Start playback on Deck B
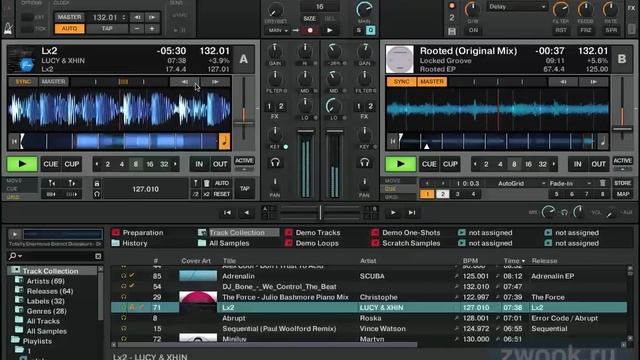640x360 pixels. pyautogui.click(x=400, y=164)
